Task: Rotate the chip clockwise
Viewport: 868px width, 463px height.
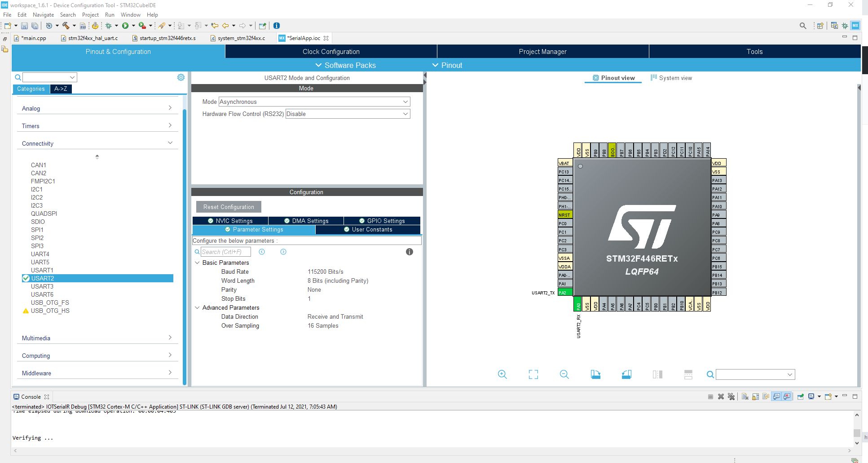Action: click(596, 374)
